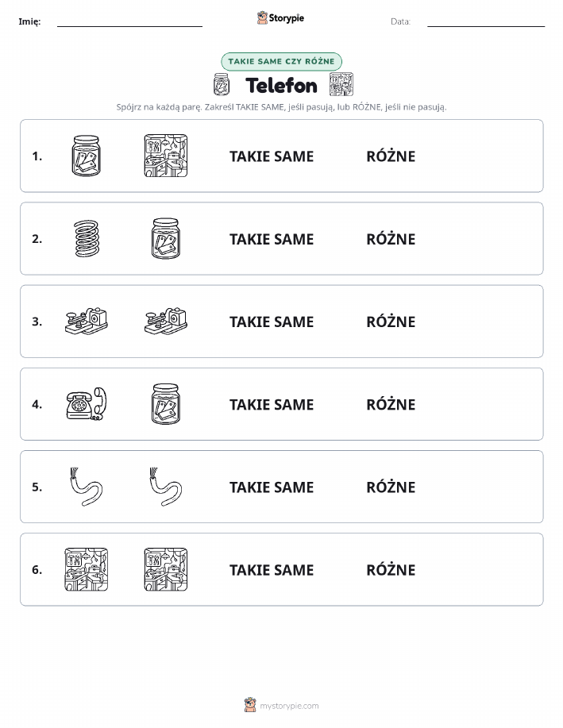Click the Storypie logo at the top
563x728 pixels.
[280, 18]
